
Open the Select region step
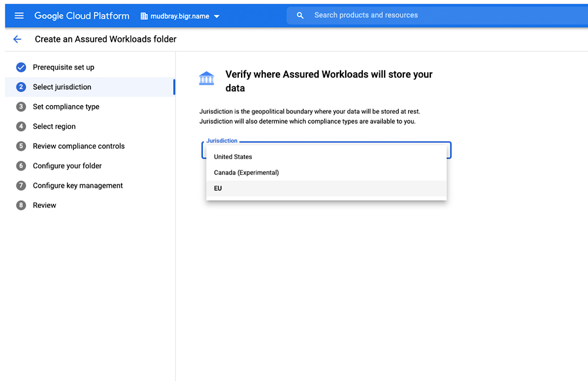[54, 126]
